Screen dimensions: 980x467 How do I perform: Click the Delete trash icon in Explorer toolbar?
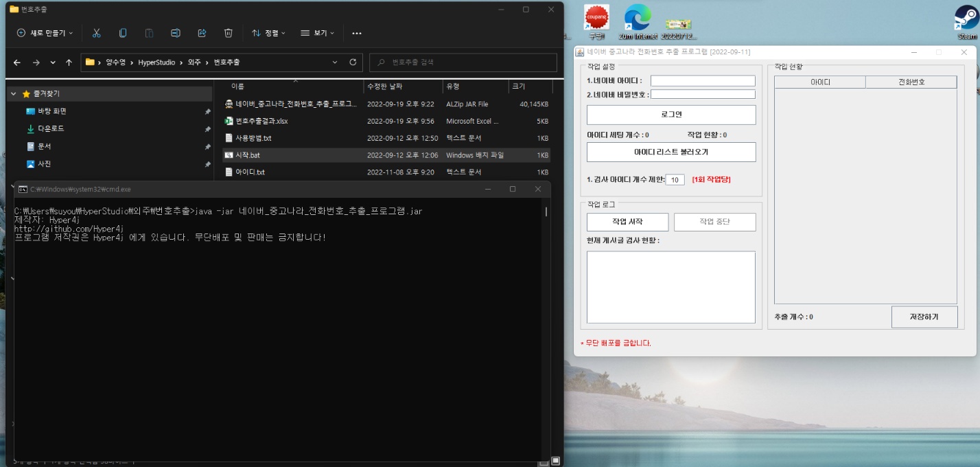(229, 33)
